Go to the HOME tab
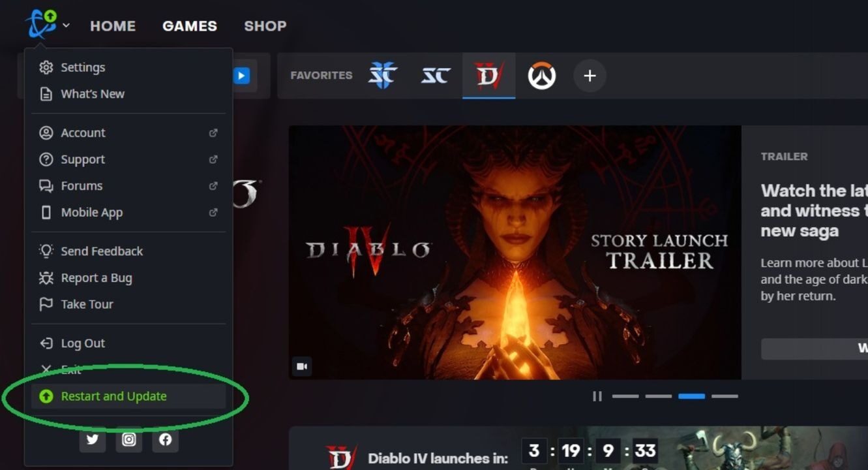This screenshot has height=470, width=868. (x=113, y=26)
